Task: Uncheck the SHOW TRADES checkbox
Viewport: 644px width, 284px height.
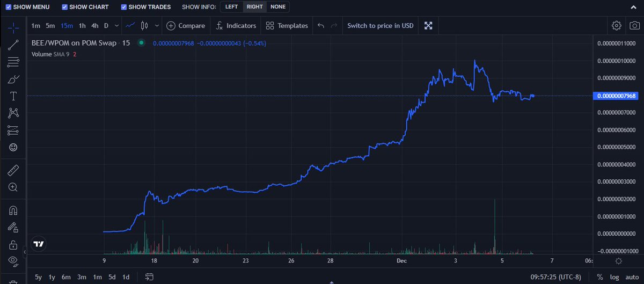Action: [x=123, y=7]
